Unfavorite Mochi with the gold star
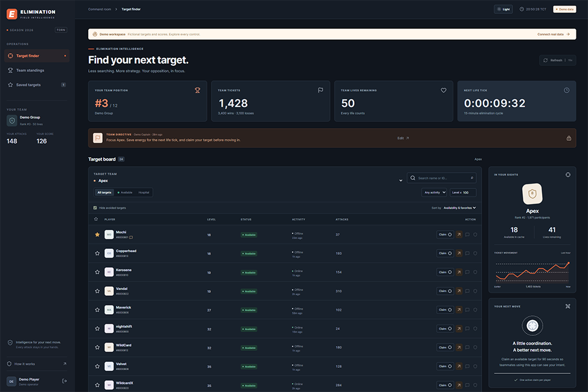 tap(97, 234)
